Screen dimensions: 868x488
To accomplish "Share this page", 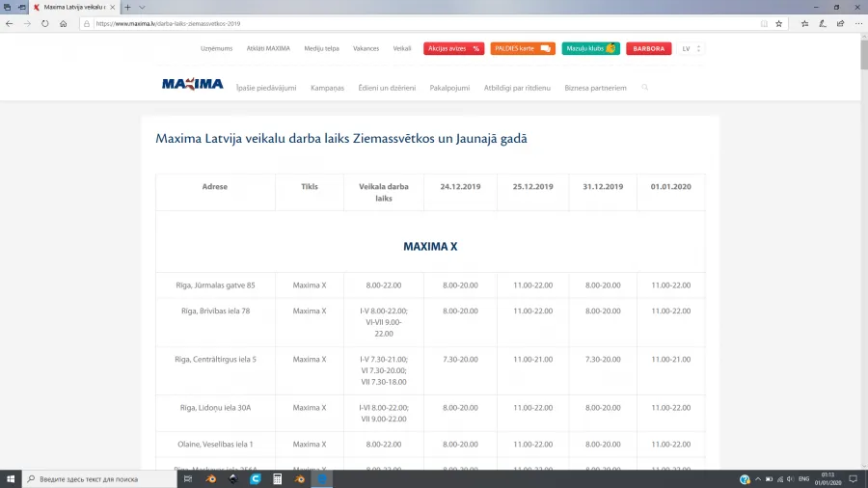I will pyautogui.click(x=840, y=24).
